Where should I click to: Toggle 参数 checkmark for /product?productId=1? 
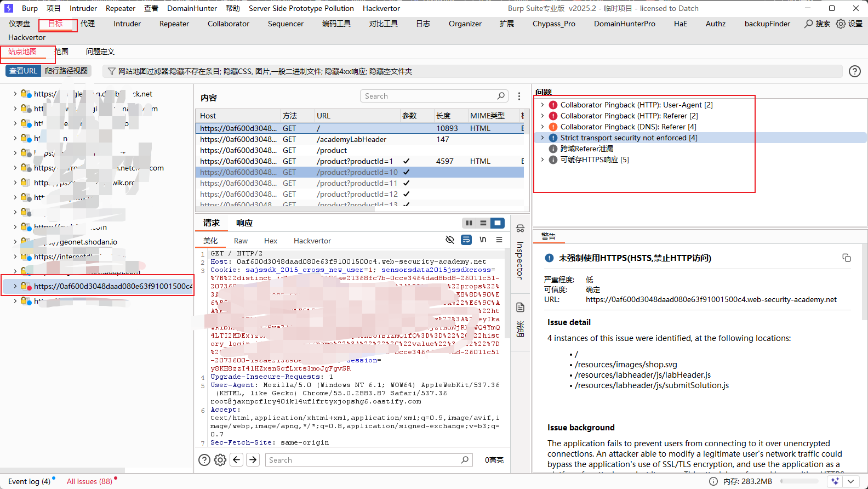406,161
